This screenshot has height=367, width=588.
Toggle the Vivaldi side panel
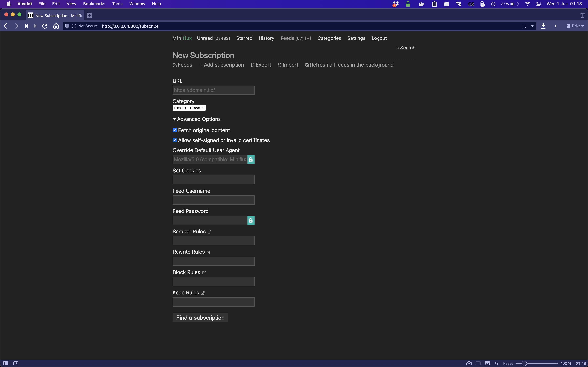[x=5, y=363]
